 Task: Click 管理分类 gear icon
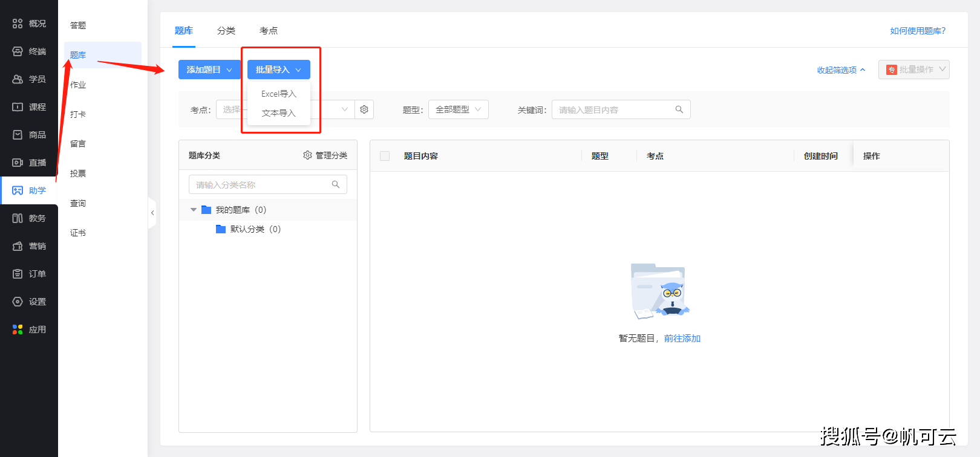[307, 155]
